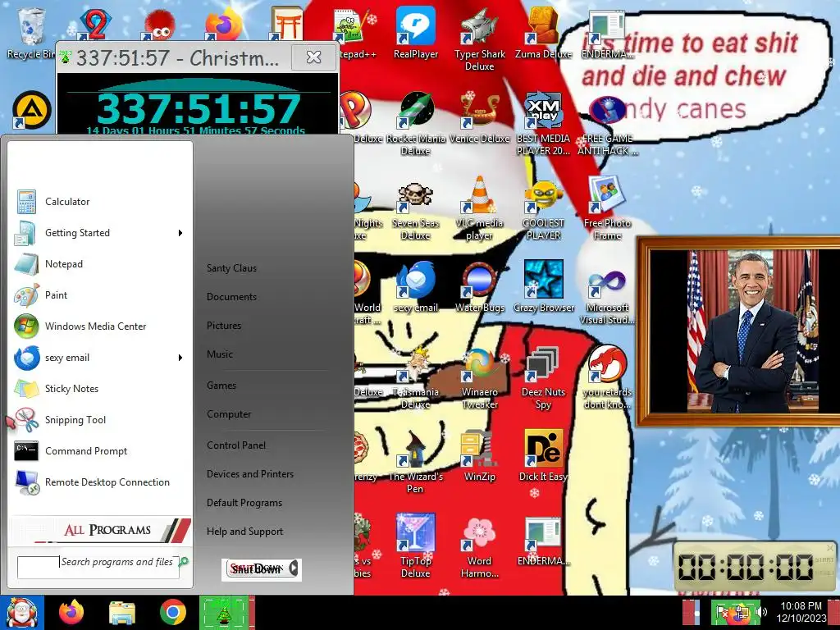Open Games from the Start menu

(x=221, y=386)
